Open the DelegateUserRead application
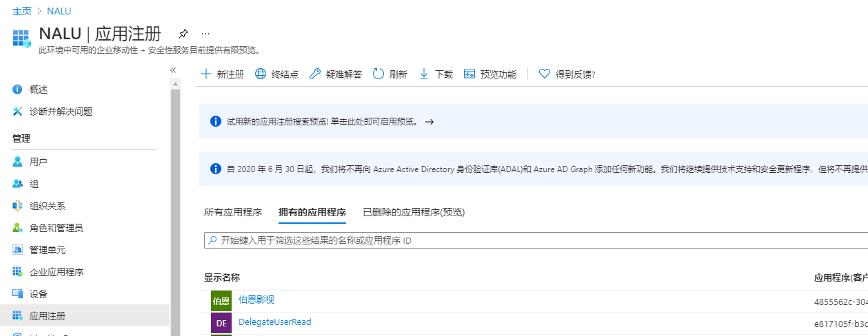 click(275, 322)
